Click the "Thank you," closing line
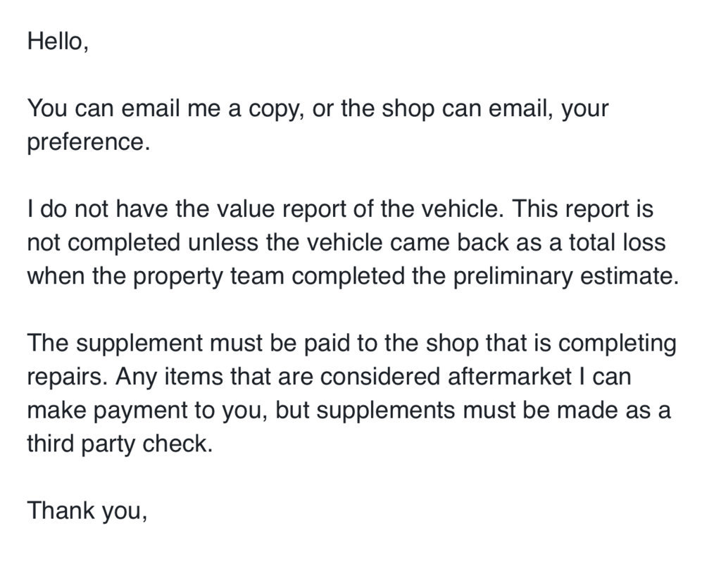The image size is (721, 588). pyautogui.click(x=87, y=511)
